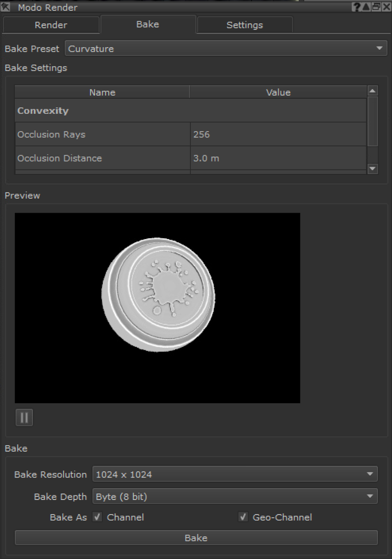Select the Bake tab

click(148, 25)
